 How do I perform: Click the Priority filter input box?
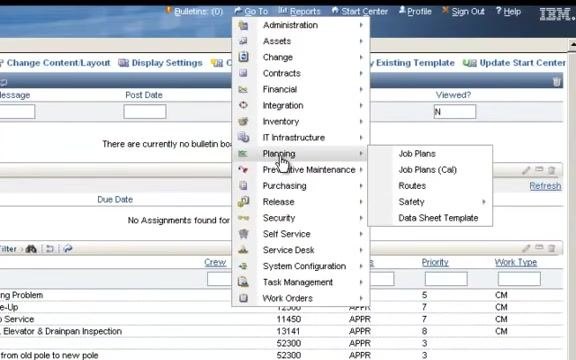point(446,279)
